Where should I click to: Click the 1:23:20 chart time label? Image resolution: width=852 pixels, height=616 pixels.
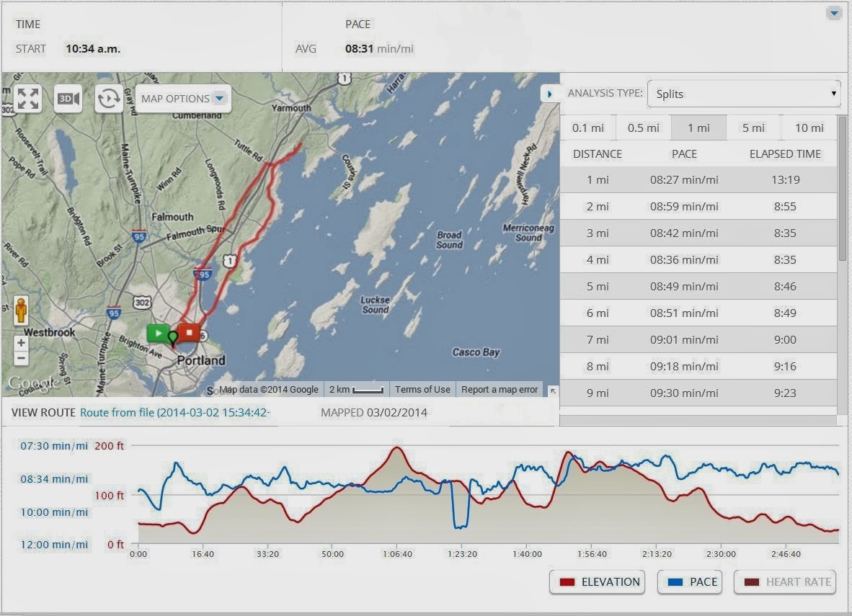pyautogui.click(x=462, y=554)
